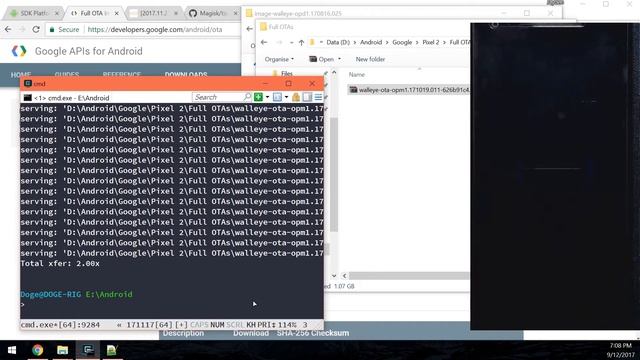
Task: Open the DOWNLOADS nav item on Google page
Action: pyautogui.click(x=186, y=74)
